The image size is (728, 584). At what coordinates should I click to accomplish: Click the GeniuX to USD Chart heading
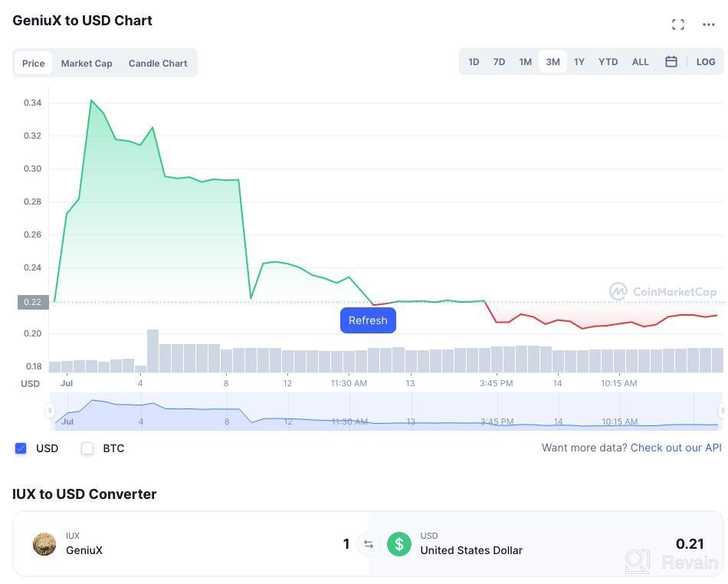(x=82, y=21)
